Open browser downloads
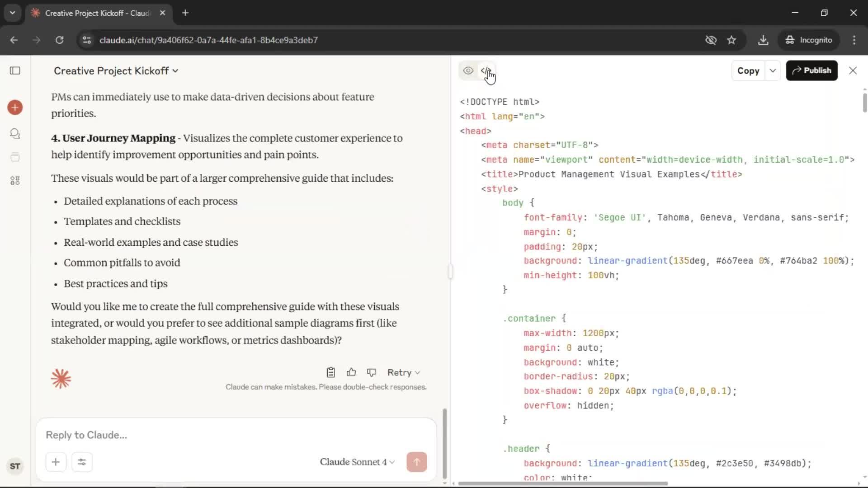 click(763, 40)
